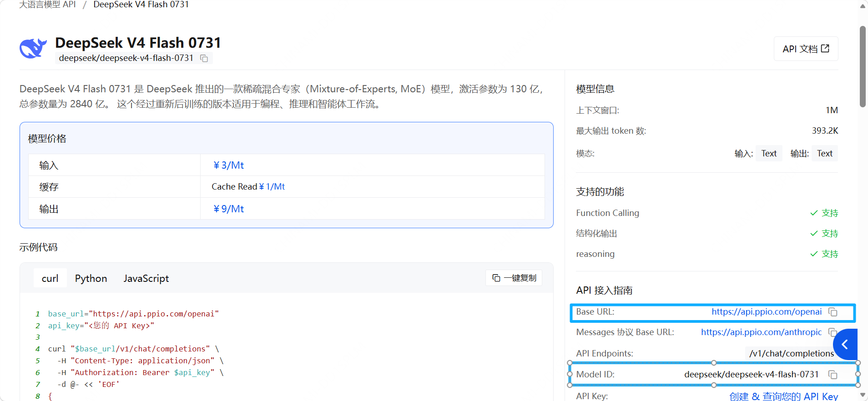
Task: Click code line 1 base_url assignment
Action: [x=133, y=314]
